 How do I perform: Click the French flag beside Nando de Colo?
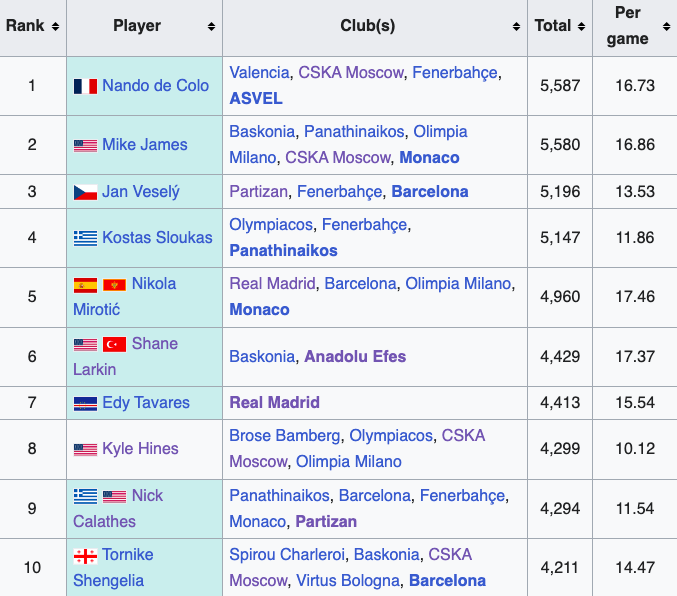(85, 86)
